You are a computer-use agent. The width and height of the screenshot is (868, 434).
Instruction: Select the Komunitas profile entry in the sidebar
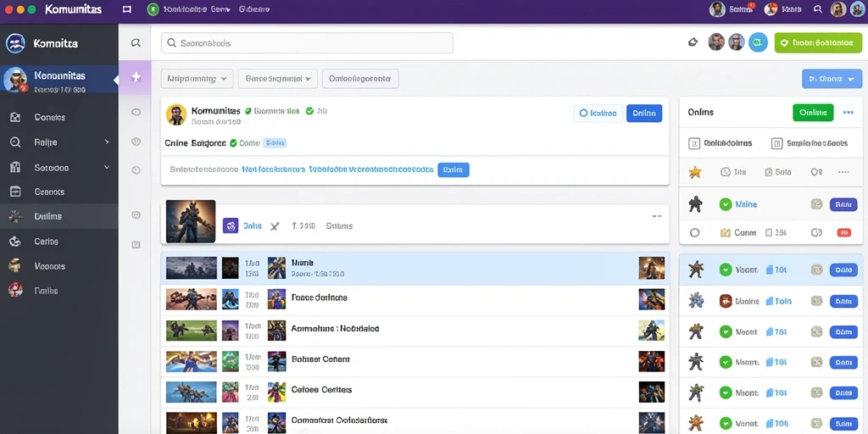coord(58,81)
